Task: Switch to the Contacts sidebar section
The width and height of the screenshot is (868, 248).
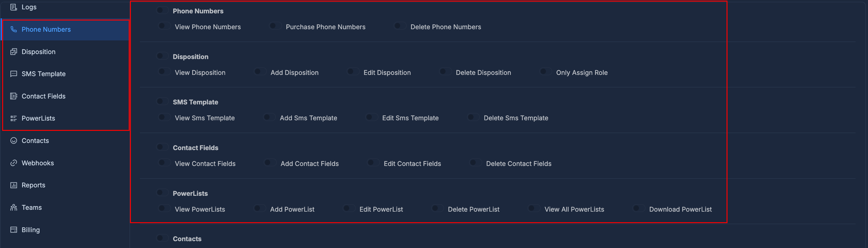Action: pyautogui.click(x=35, y=140)
